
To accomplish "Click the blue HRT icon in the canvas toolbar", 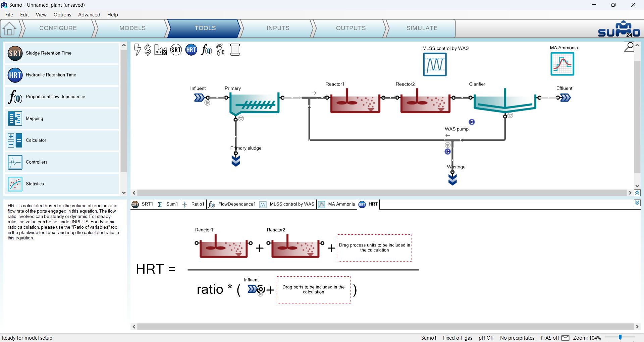I will pos(191,50).
